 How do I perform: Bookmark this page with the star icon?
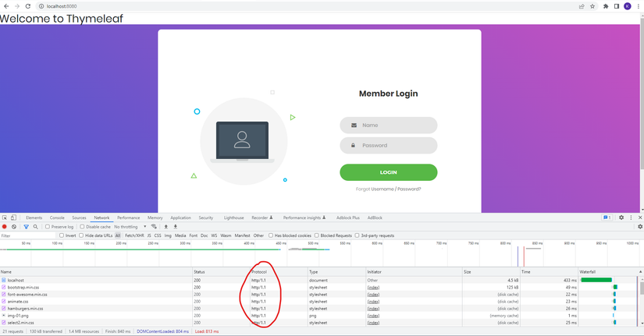point(592,6)
